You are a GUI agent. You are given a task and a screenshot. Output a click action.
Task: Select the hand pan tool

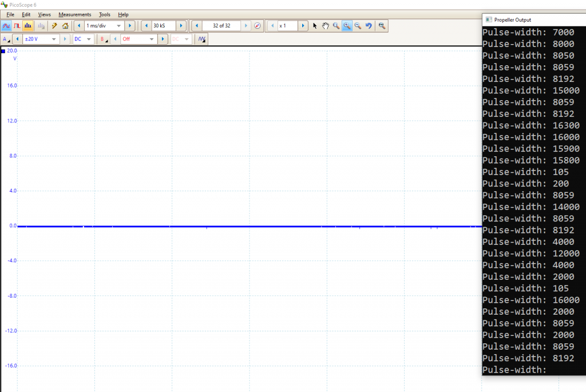325,26
